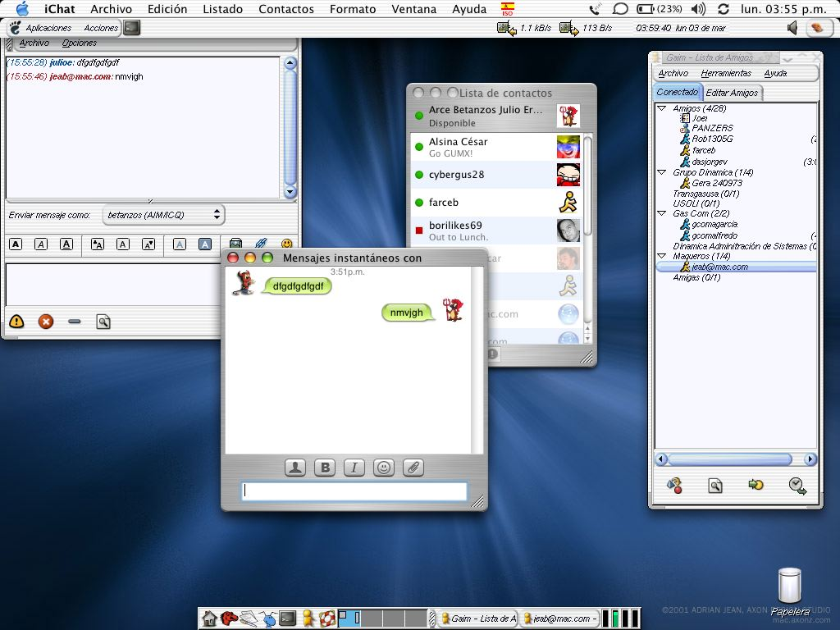
Task: Collapse the Maqueros (1/4) group
Action: 662,256
